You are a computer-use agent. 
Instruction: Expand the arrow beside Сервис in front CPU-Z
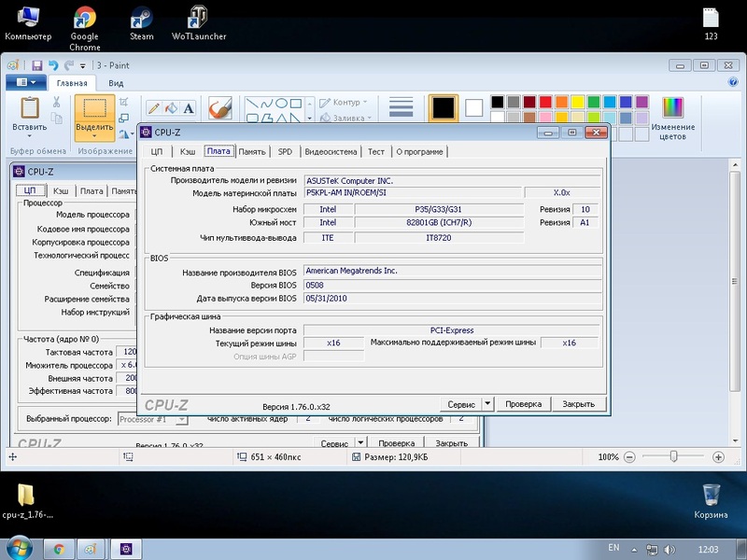point(487,404)
